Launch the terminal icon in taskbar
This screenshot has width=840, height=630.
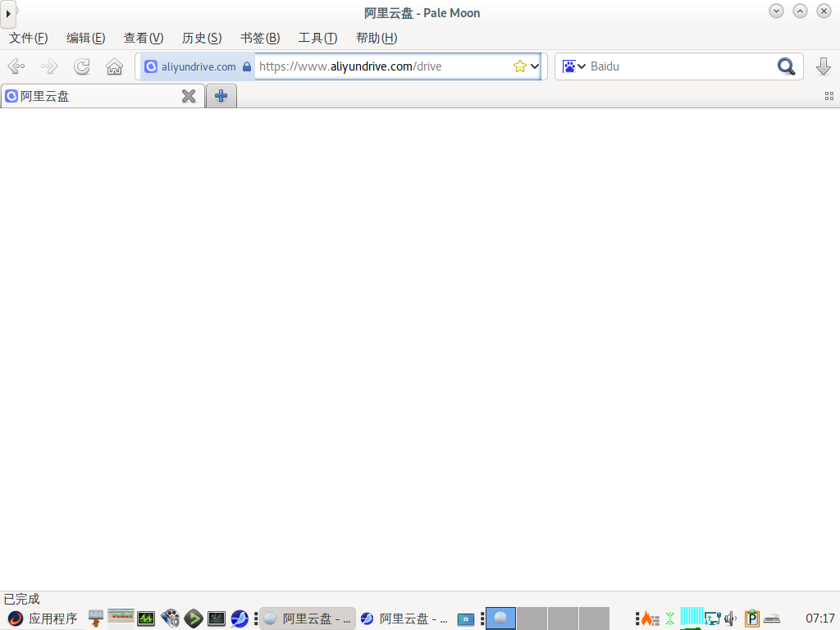point(217,619)
